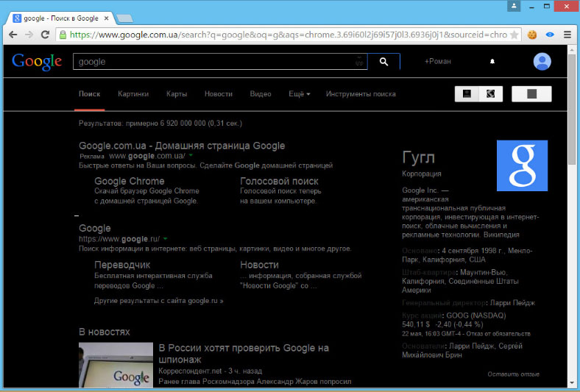Open the Новости search tab

(219, 94)
